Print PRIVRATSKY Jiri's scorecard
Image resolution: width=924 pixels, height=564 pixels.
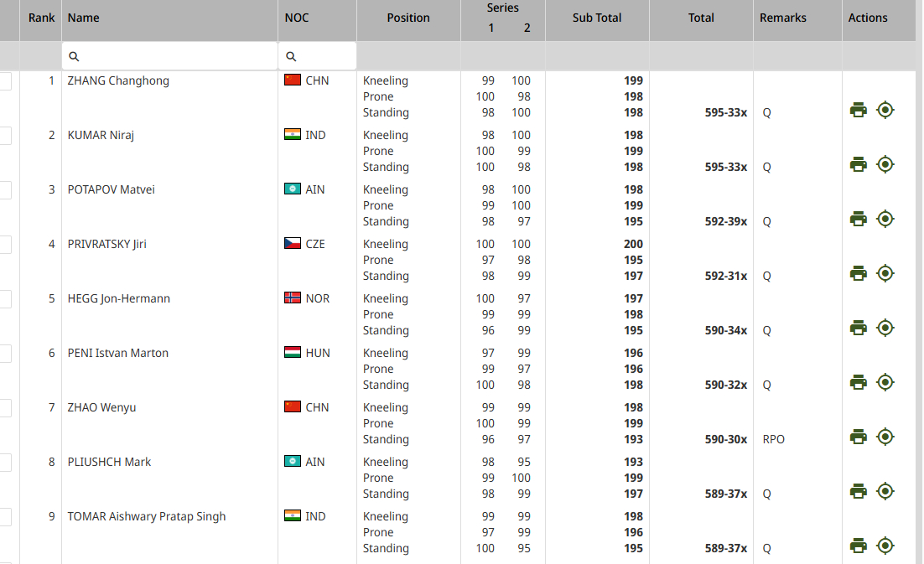pos(858,273)
